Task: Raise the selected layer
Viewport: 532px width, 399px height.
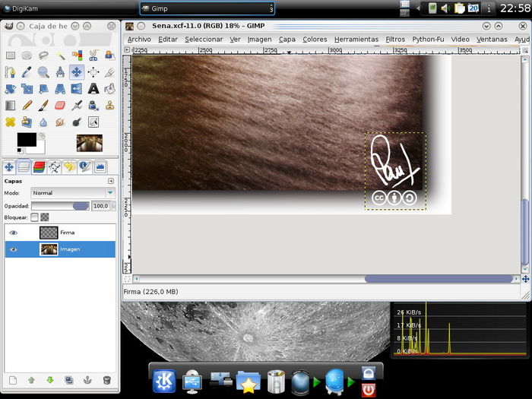Action: (32, 380)
